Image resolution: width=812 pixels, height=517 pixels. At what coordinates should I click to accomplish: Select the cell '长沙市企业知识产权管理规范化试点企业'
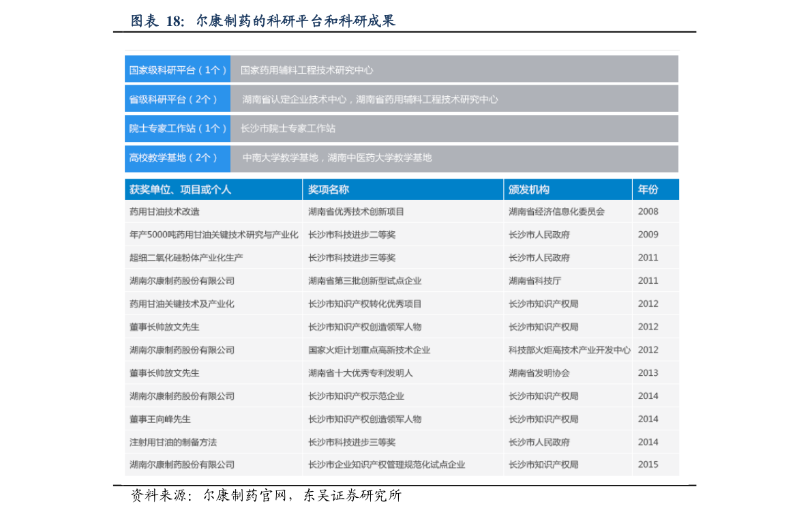(x=387, y=464)
